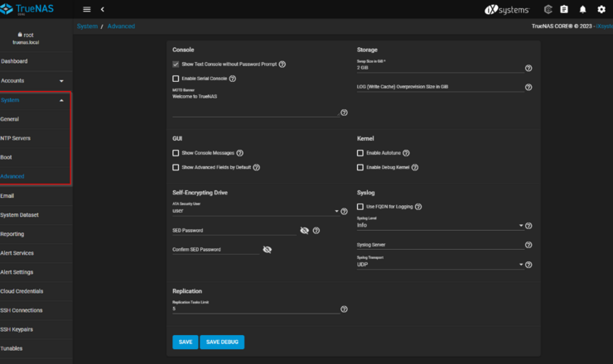Enable Serial Console checkbox

coord(176,79)
